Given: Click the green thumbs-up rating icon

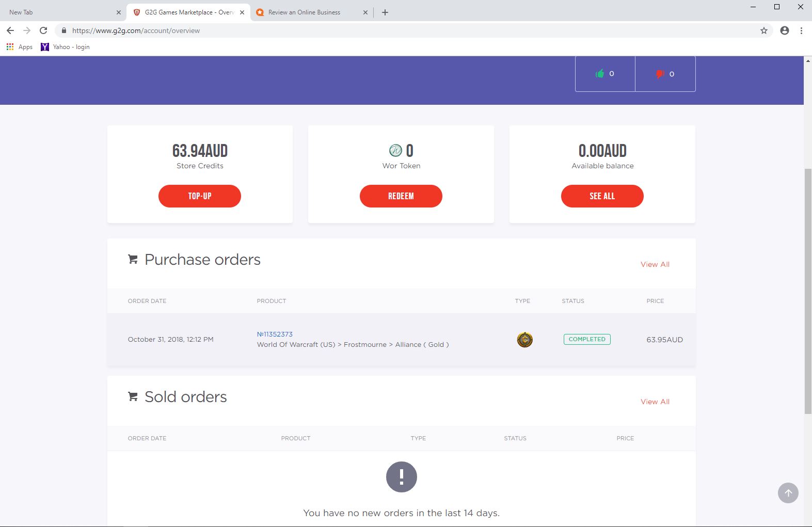Looking at the screenshot, I should 600,74.
